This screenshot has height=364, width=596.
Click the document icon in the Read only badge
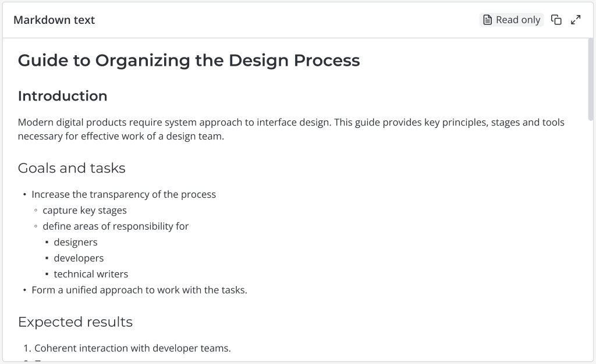488,20
